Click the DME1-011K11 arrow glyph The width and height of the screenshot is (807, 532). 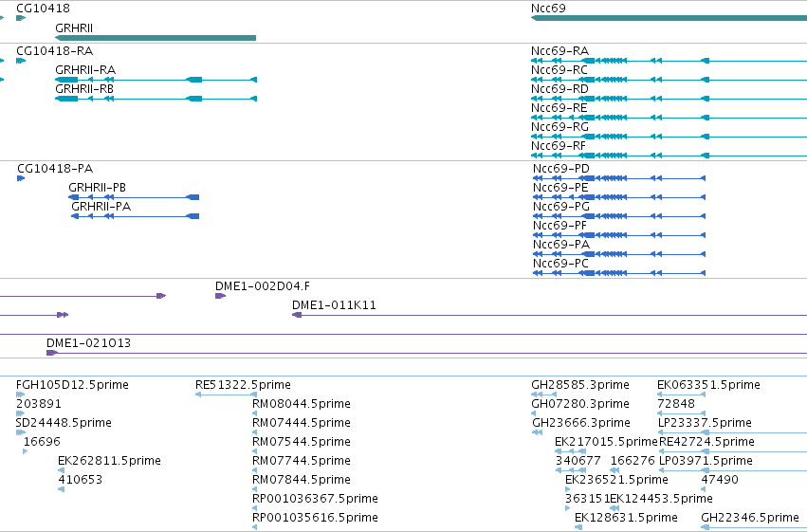tap(297, 315)
